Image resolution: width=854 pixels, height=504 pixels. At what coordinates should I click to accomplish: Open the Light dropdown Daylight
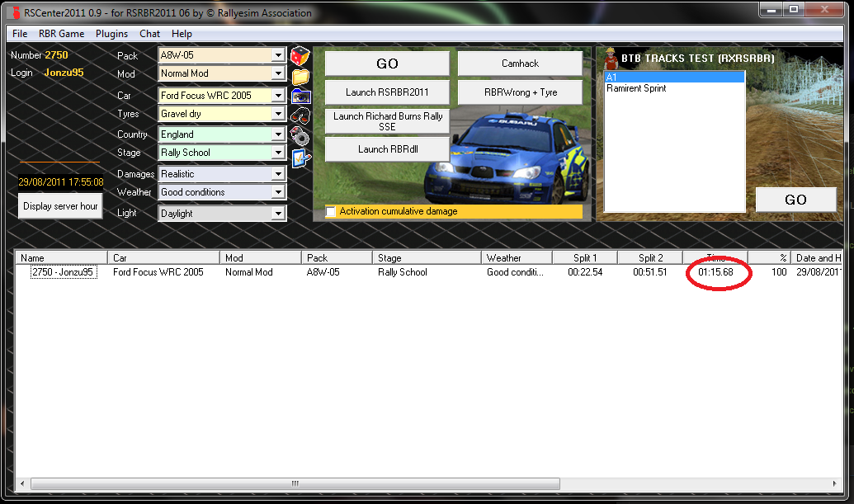click(x=278, y=214)
